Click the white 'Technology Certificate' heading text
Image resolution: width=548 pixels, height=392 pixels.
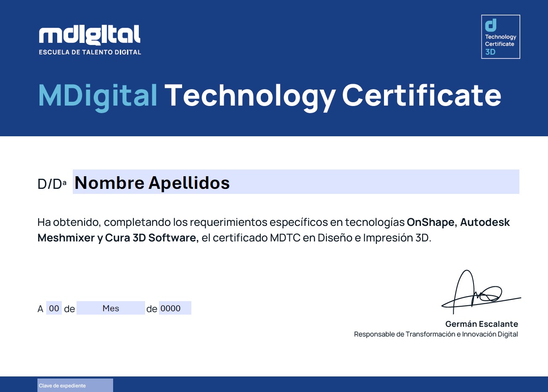pos(332,95)
